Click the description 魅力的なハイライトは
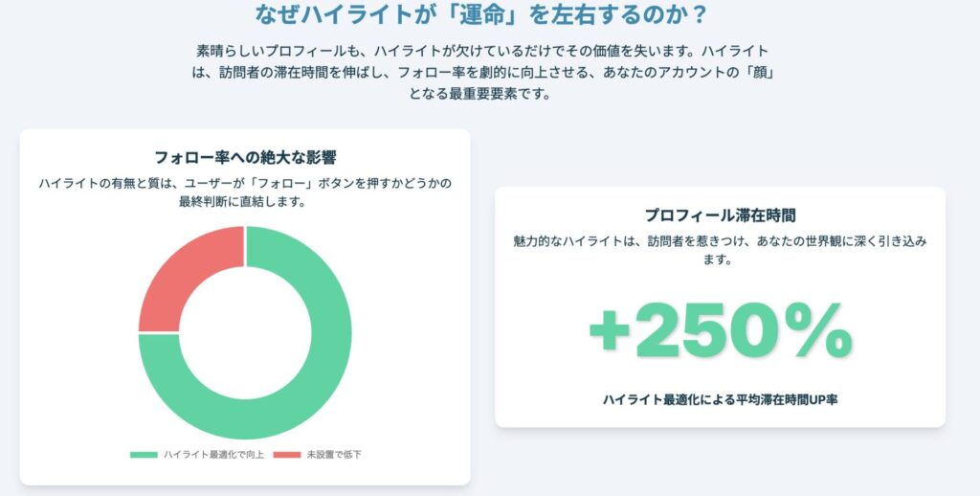 [720, 250]
